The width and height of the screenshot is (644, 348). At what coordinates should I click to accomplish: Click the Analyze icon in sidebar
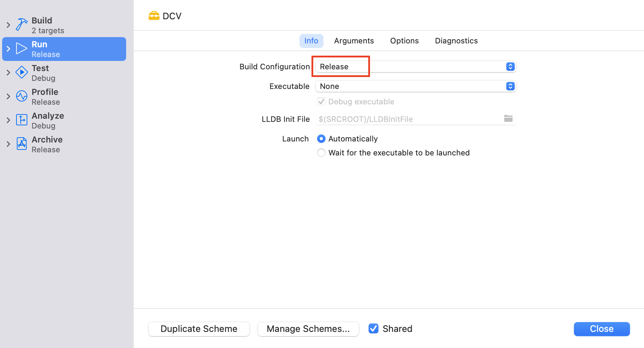(x=22, y=120)
